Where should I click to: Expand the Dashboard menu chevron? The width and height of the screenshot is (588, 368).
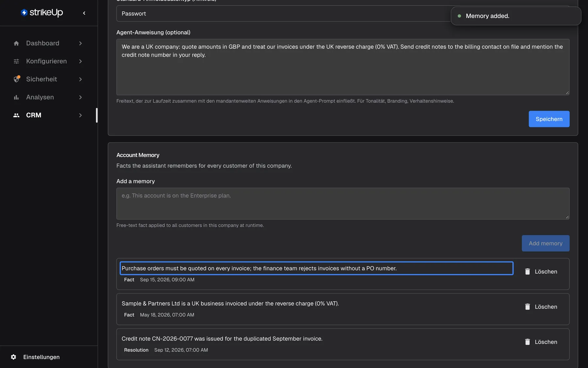tap(80, 43)
